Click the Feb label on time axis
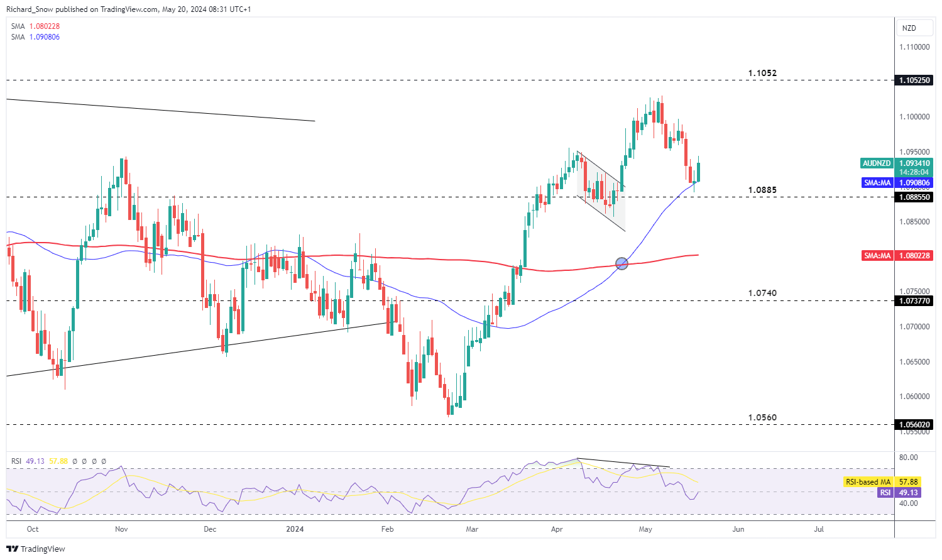This screenshot has width=942, height=560. 387,529
